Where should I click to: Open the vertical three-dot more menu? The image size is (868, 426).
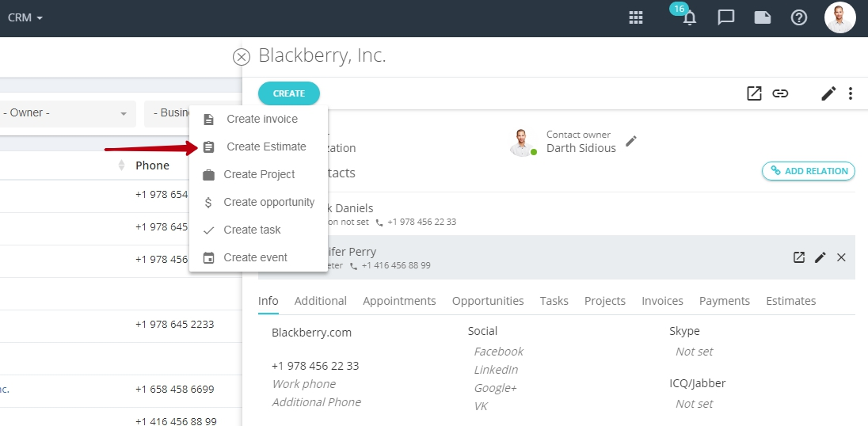coord(851,93)
